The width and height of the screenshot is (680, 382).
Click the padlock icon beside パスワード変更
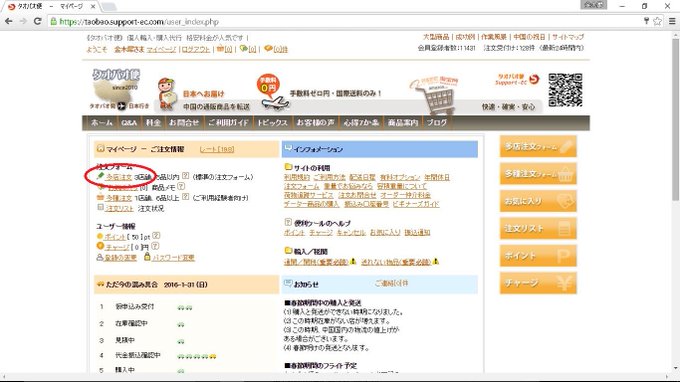click(147, 257)
